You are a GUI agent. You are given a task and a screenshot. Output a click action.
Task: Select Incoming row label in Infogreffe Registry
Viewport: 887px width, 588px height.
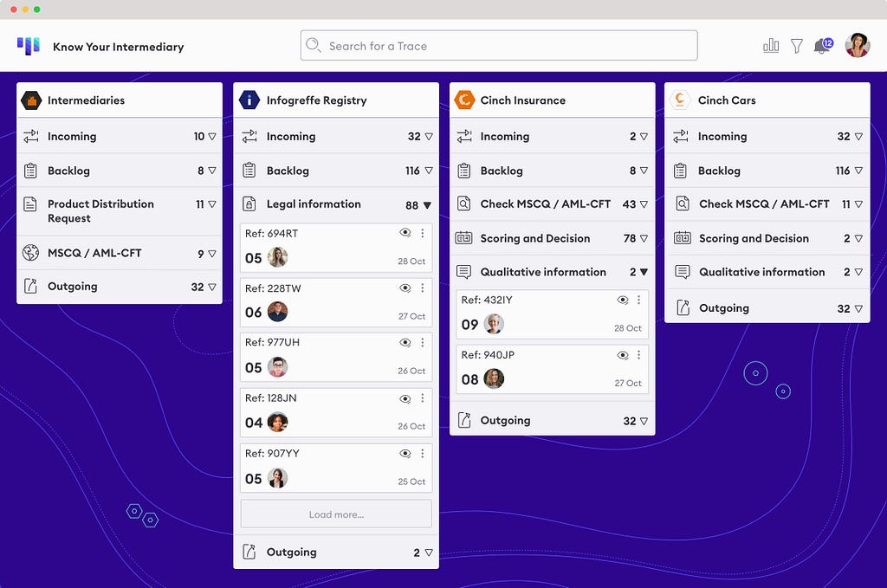pyautogui.click(x=291, y=136)
